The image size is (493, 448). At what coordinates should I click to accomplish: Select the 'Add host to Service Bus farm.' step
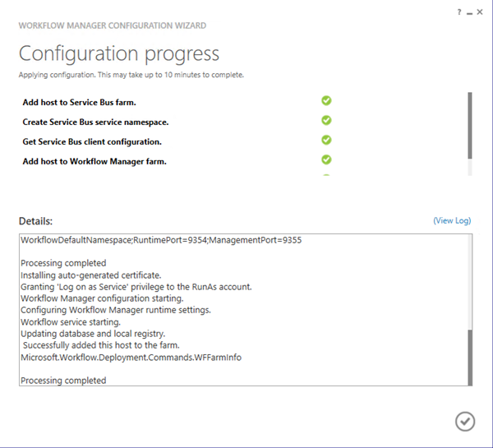tap(79, 102)
